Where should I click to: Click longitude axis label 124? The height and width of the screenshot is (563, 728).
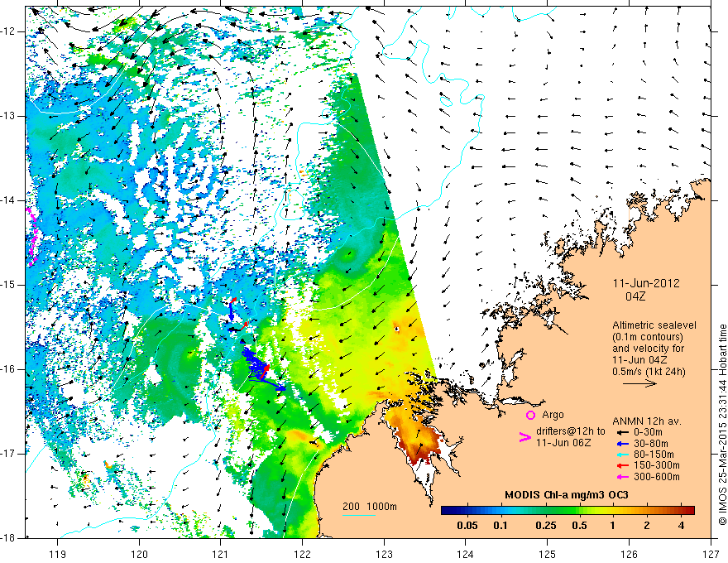[466, 554]
